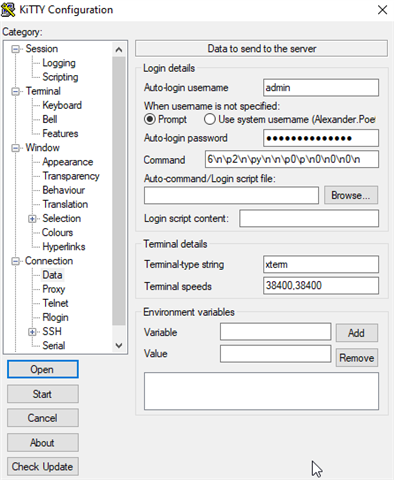Open Colours settings
Screen dimensions: 394x480
click(57, 233)
